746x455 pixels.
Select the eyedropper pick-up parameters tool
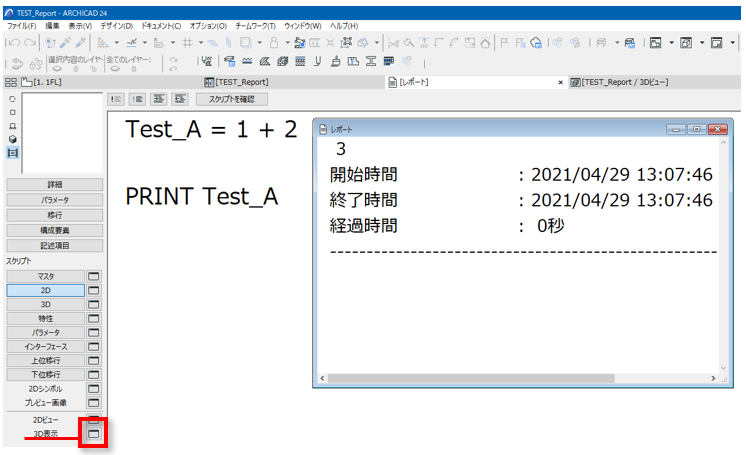(65, 43)
